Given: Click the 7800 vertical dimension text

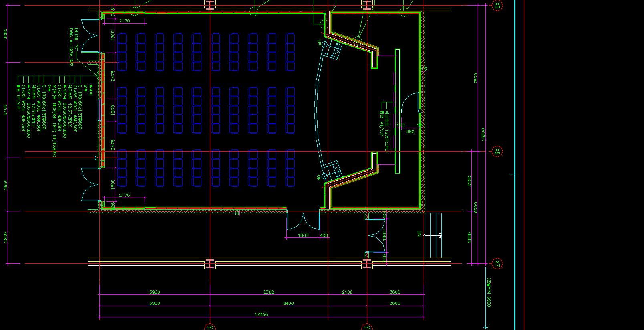Looking at the screenshot, I should [x=476, y=78].
